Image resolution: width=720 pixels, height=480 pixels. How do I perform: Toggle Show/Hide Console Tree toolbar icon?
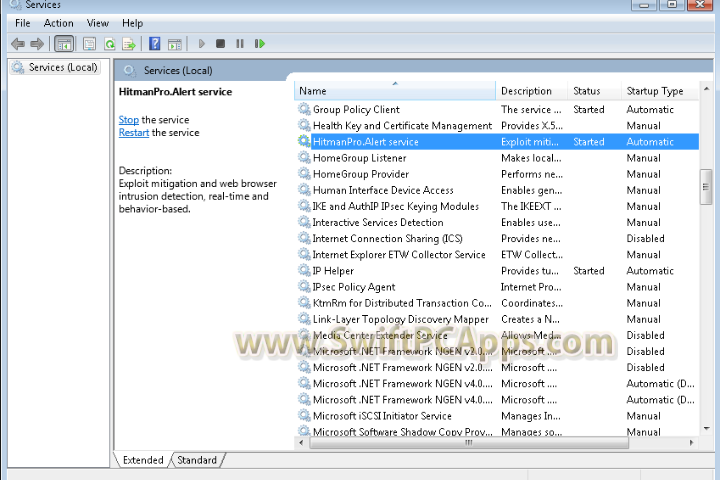pos(64,44)
